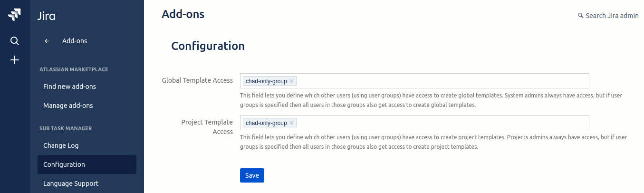Image resolution: width=644 pixels, height=193 pixels.
Task: Select Configuration in the sidebar
Action: (87, 164)
